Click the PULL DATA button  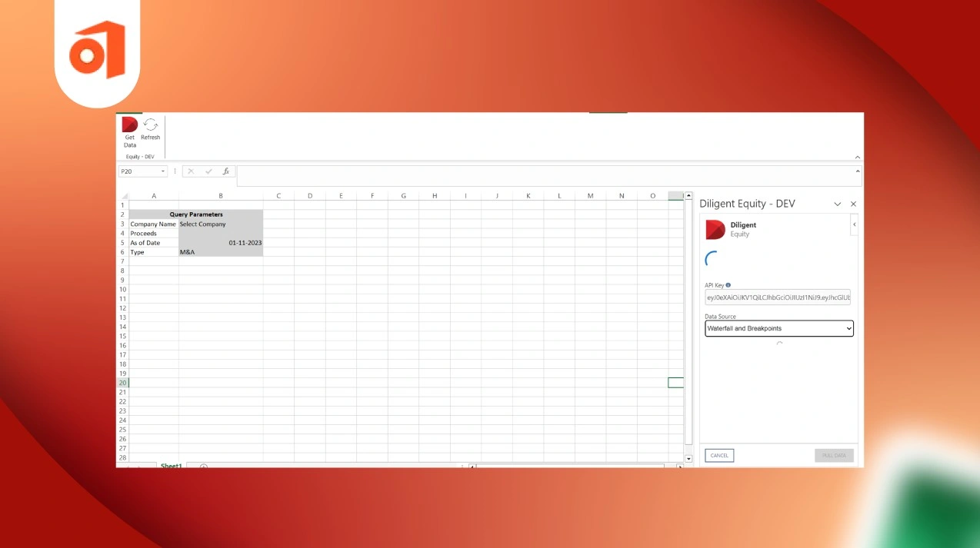tap(834, 456)
